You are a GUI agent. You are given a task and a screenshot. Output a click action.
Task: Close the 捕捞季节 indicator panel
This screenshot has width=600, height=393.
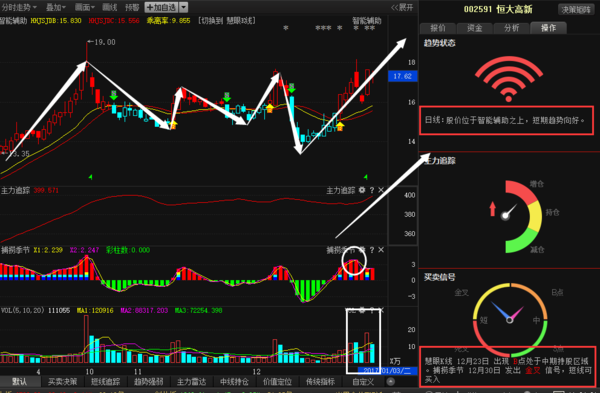pos(381,250)
